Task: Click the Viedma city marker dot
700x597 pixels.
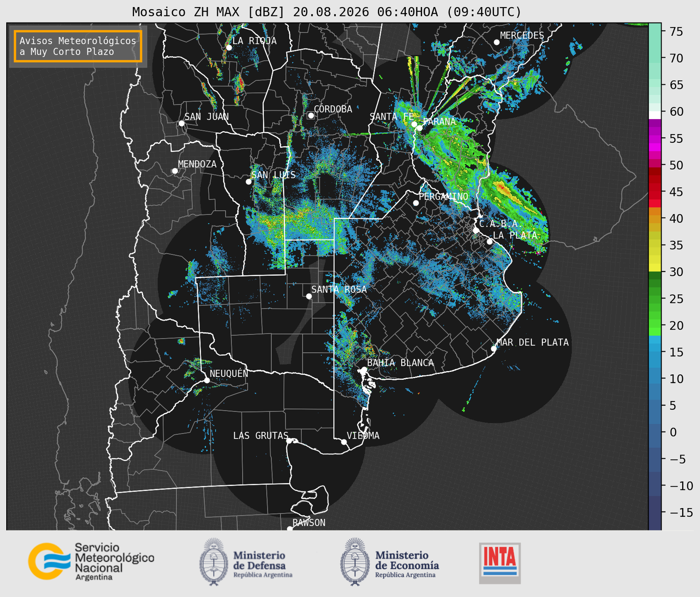Action: click(x=344, y=442)
